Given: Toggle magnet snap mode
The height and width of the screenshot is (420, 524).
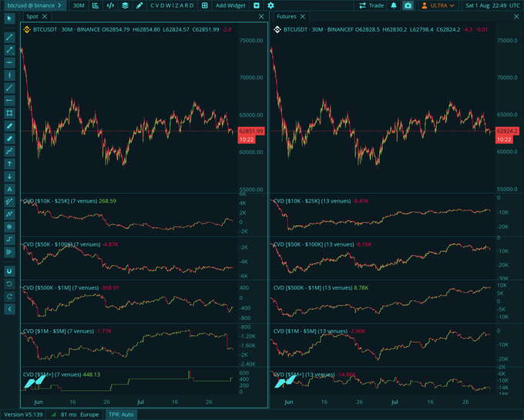Looking at the screenshot, I should pos(9,271).
